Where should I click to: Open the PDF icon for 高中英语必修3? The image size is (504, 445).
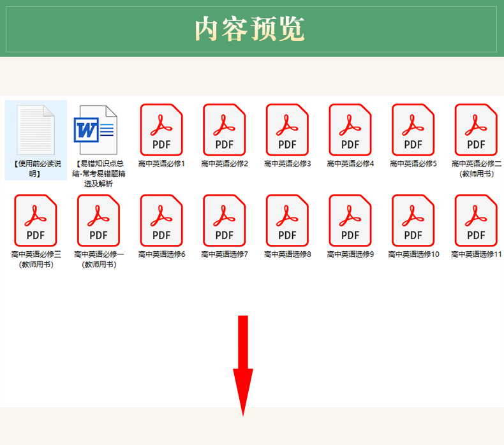tap(287, 130)
